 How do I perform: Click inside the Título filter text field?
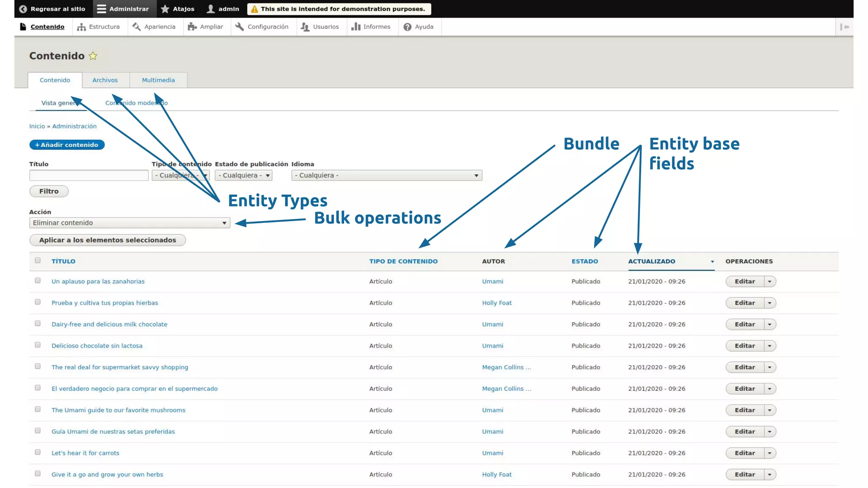click(89, 175)
